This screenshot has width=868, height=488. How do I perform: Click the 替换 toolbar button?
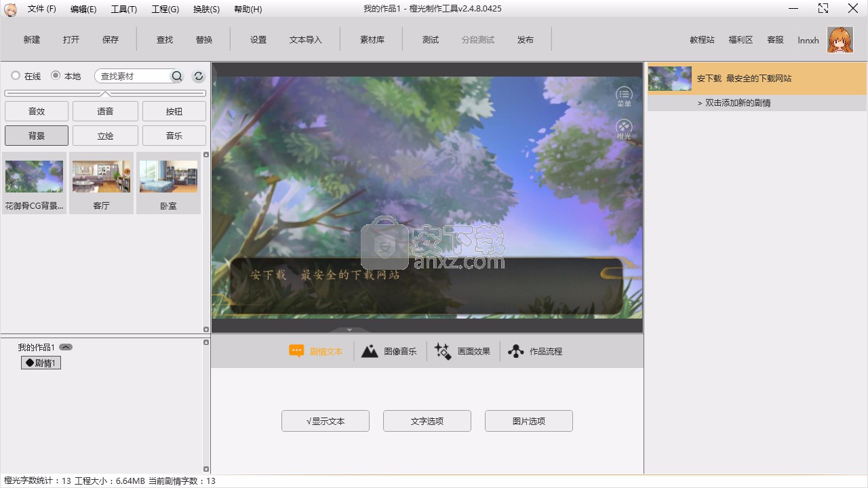coord(204,40)
